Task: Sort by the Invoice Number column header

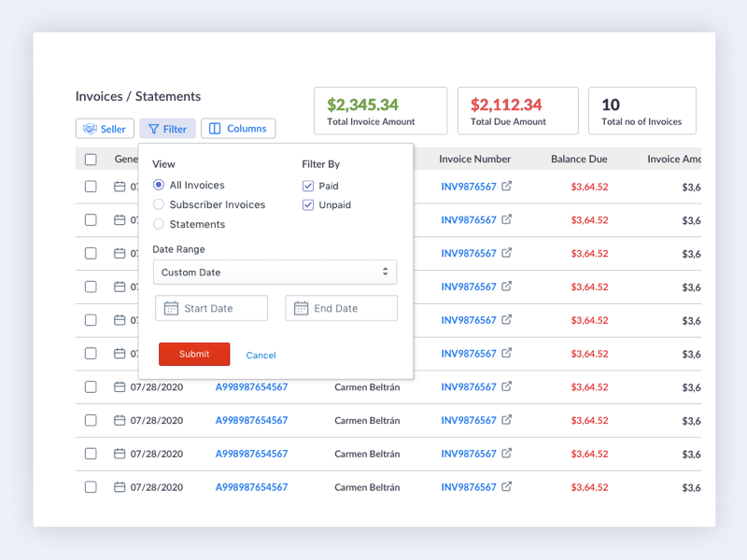Action: [474, 159]
